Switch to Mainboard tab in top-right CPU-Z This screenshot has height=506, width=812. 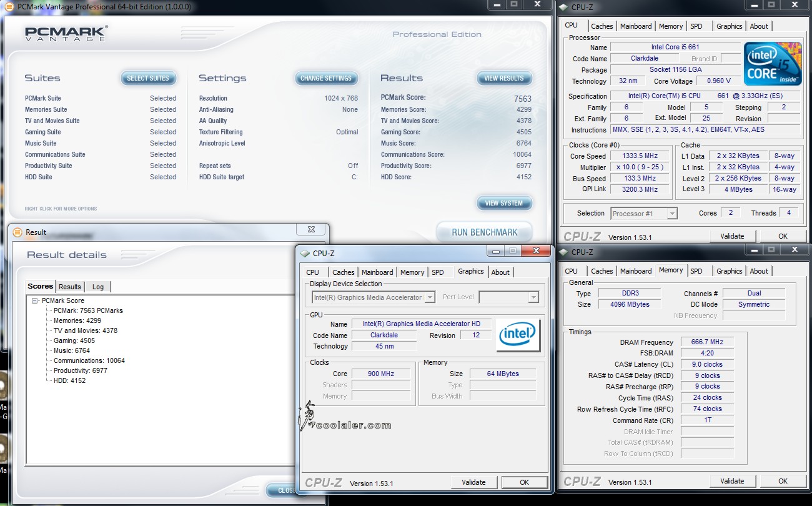pos(636,26)
